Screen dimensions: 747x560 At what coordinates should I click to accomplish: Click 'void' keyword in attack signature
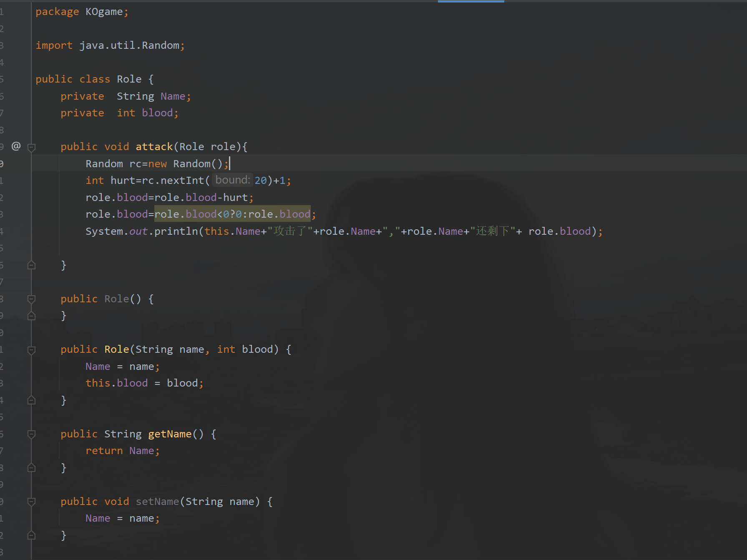[x=117, y=147]
